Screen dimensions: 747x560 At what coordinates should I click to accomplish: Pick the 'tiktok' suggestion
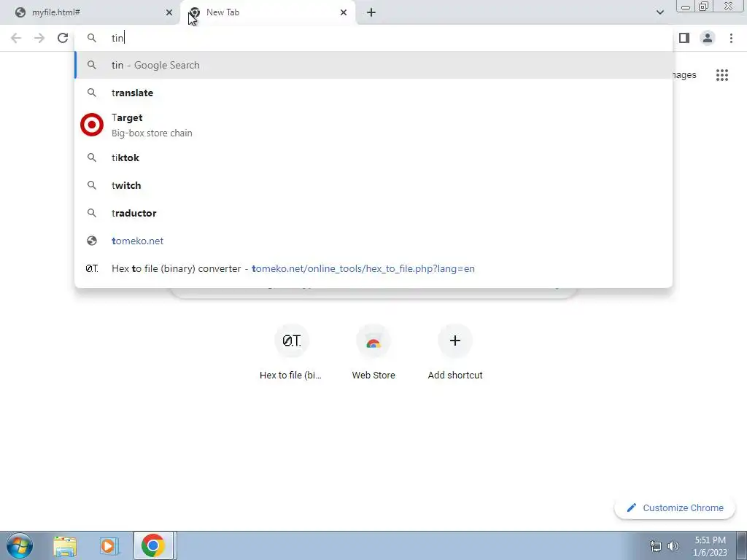[373, 157]
